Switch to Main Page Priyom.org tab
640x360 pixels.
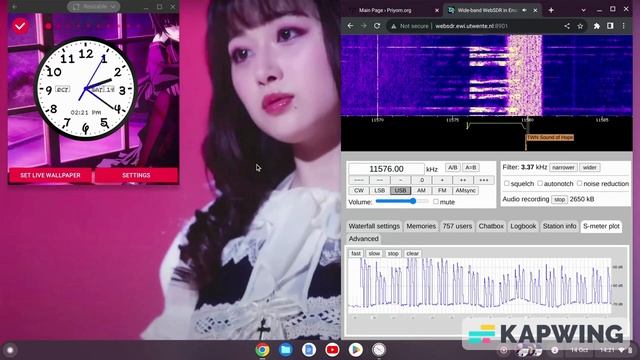385,10
